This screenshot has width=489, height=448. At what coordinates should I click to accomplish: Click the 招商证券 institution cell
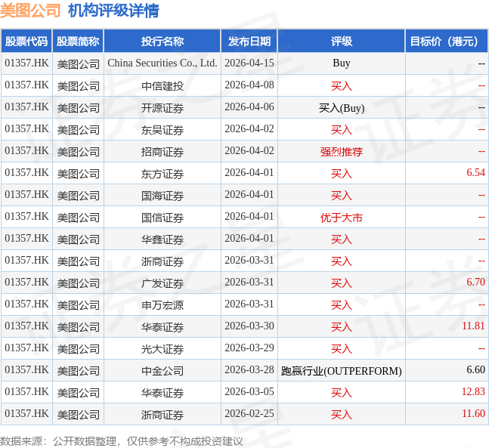[x=162, y=152]
